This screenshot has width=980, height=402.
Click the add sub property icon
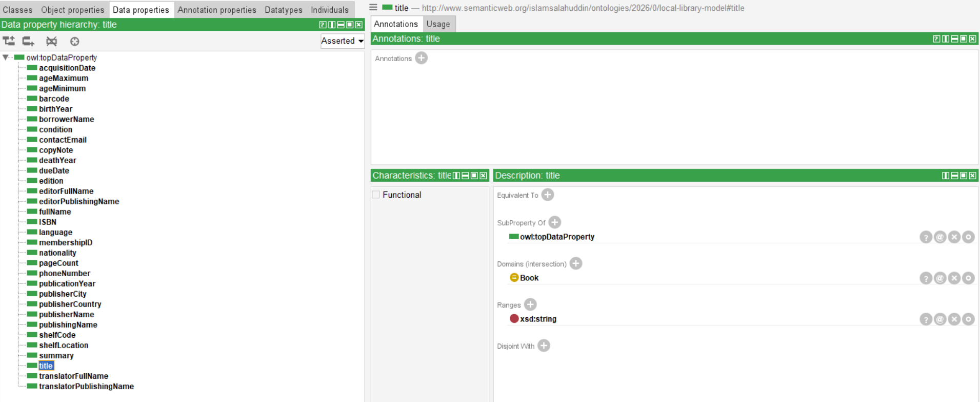pos(9,41)
